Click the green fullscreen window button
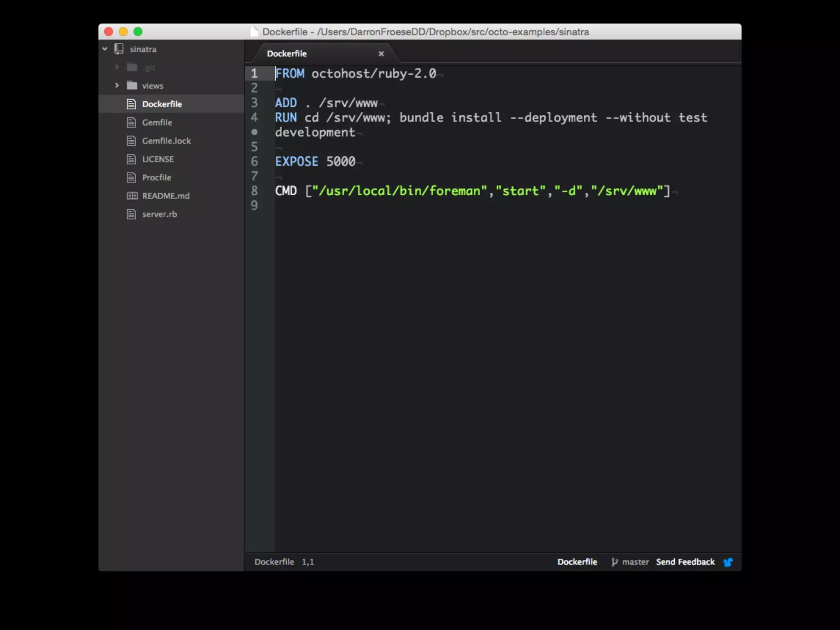The width and height of the screenshot is (840, 630). coord(138,32)
